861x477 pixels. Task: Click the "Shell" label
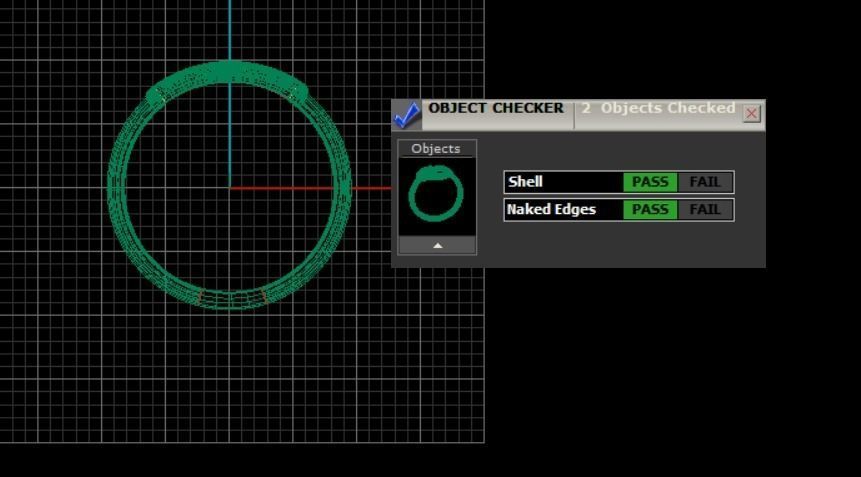coord(525,182)
